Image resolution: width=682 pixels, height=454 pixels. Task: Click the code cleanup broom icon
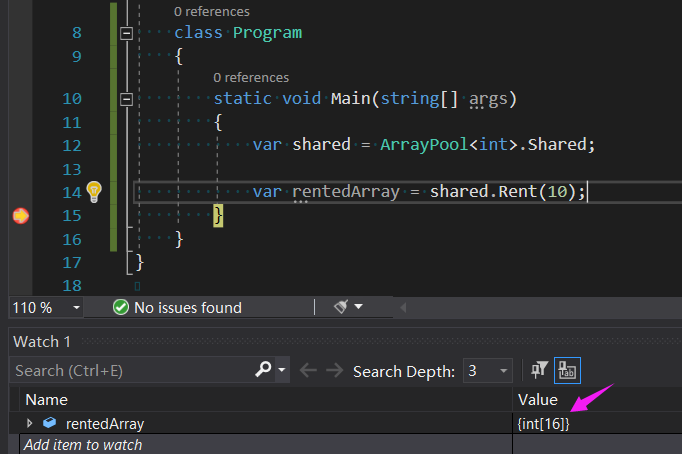pyautogui.click(x=341, y=307)
